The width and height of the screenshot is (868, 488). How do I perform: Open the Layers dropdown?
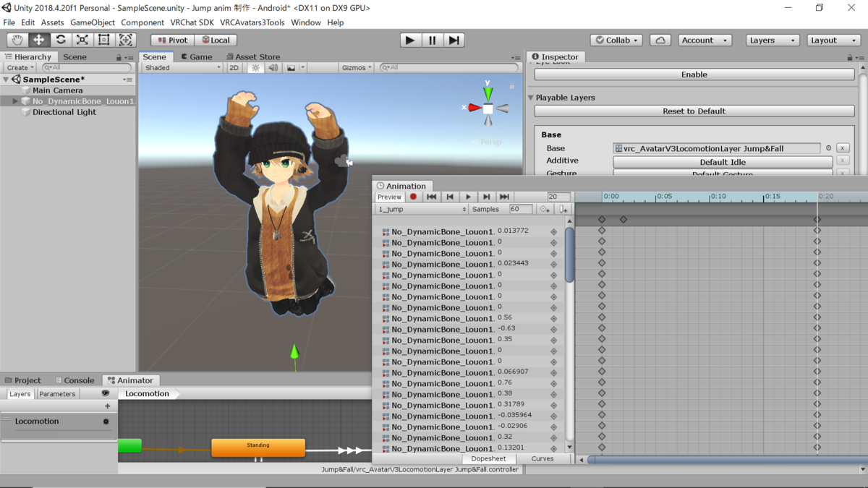773,40
